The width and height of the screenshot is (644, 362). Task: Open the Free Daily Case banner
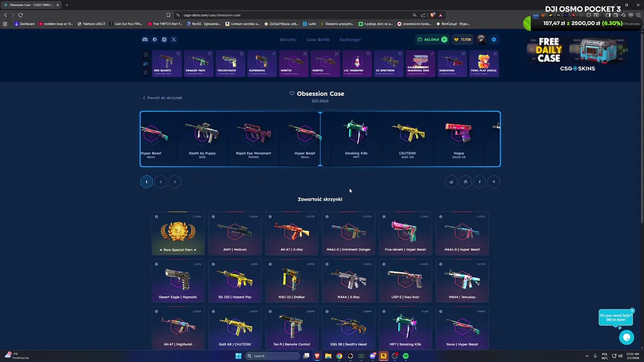578,54
